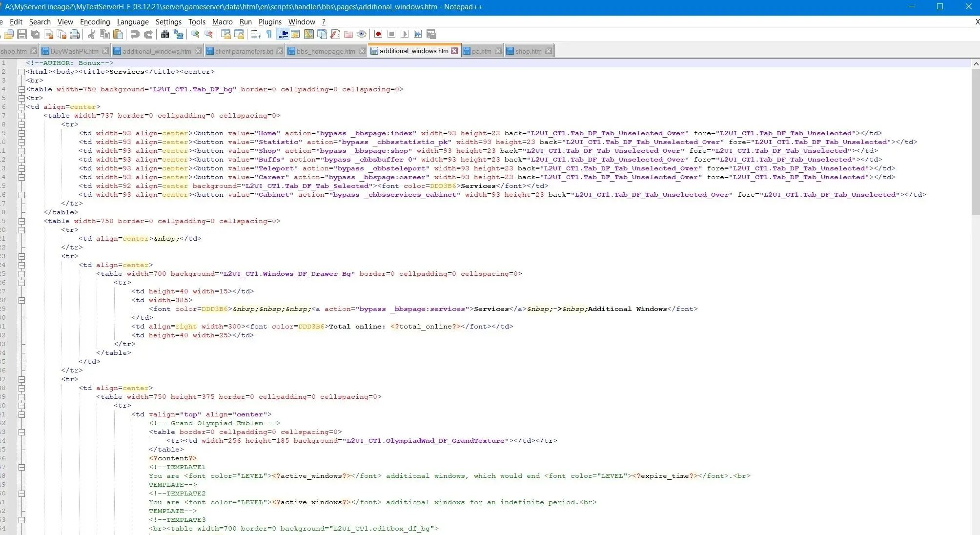Open Find with the binoculars icon

165,34
